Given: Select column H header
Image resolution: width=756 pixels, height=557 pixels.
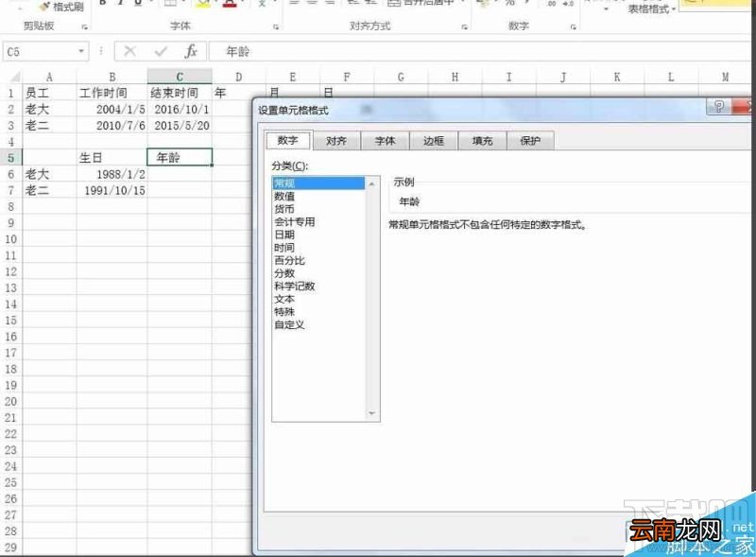Looking at the screenshot, I should pos(455,77).
